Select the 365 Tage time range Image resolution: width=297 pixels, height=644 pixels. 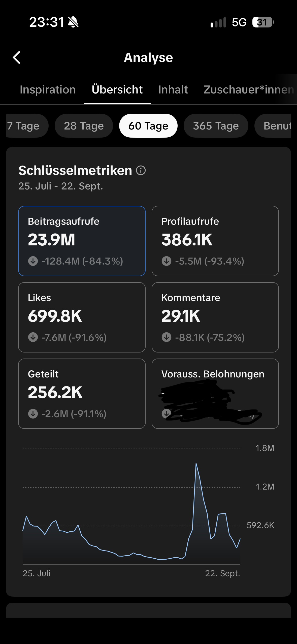(x=216, y=126)
